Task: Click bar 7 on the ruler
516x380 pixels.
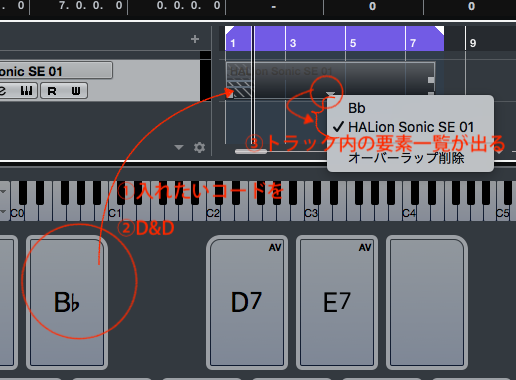Action: pos(413,43)
